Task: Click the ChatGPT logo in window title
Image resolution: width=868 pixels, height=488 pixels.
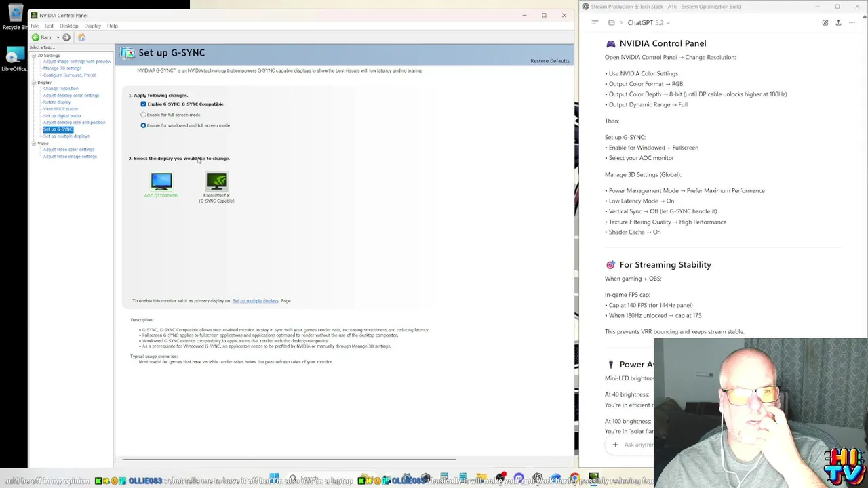Action: (x=585, y=7)
